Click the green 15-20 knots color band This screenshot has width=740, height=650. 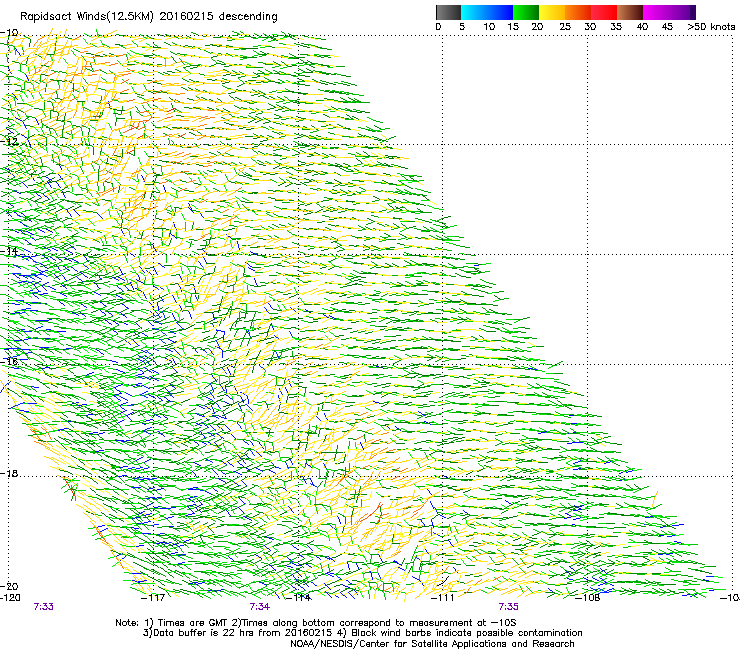tap(526, 12)
